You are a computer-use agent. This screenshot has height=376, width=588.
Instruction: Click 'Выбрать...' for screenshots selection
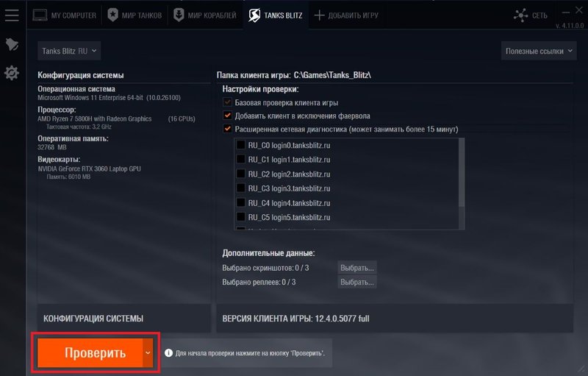(357, 267)
